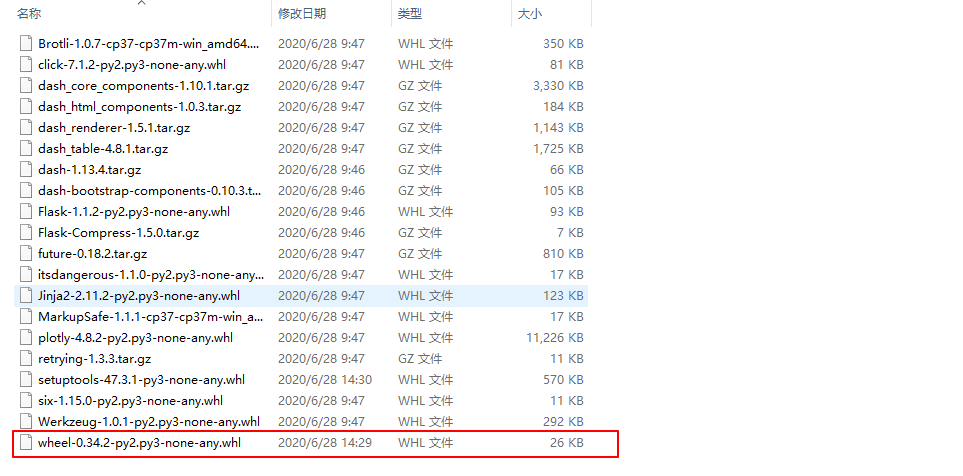This screenshot has height=476, width=963.
Task: Select future-0.18.2.tar.gz file name
Action: click(x=92, y=253)
